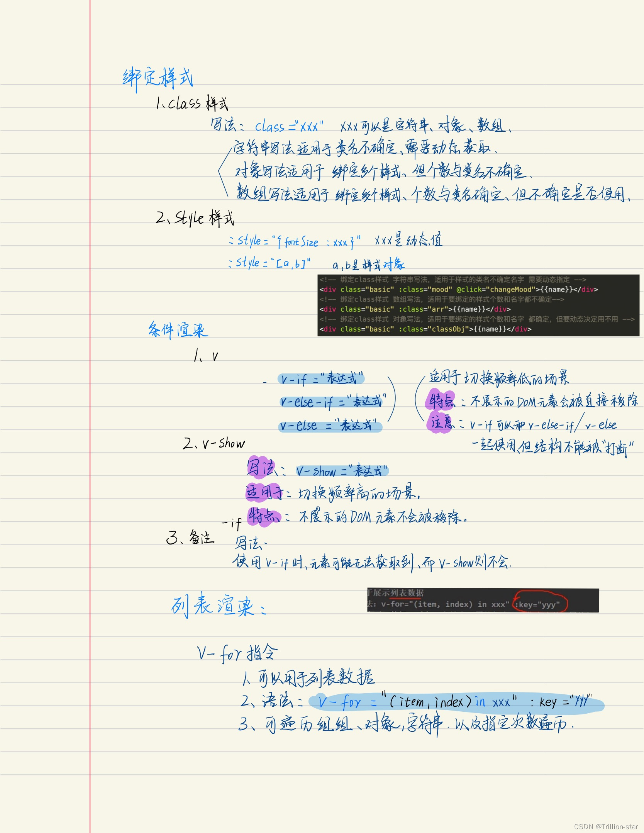Click "于展示列表数据" in the dark snippet
Viewport: 644px width, 833px height.
pos(395,592)
